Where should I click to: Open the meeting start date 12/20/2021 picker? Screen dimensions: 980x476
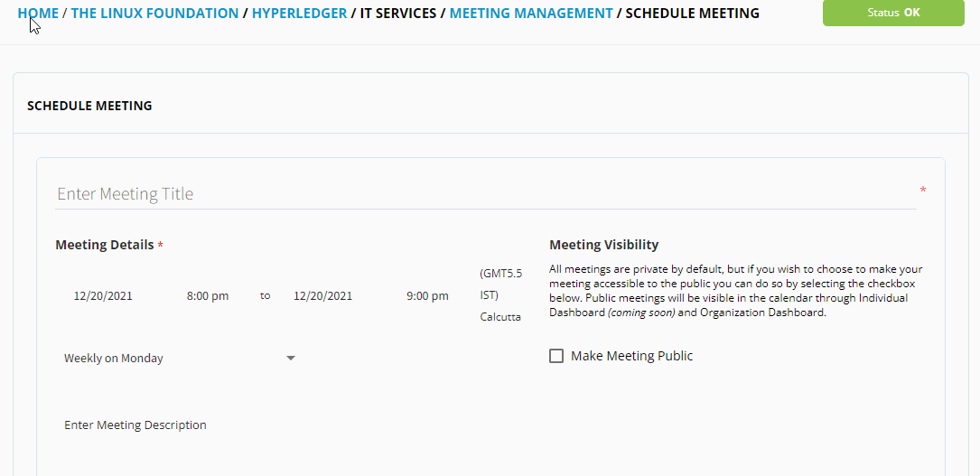click(x=103, y=296)
